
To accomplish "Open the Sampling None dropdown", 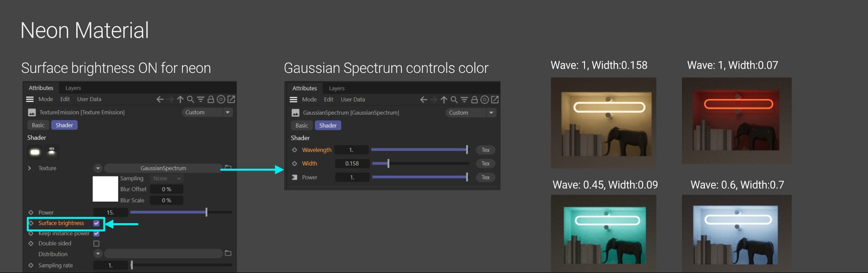I will click(x=167, y=179).
